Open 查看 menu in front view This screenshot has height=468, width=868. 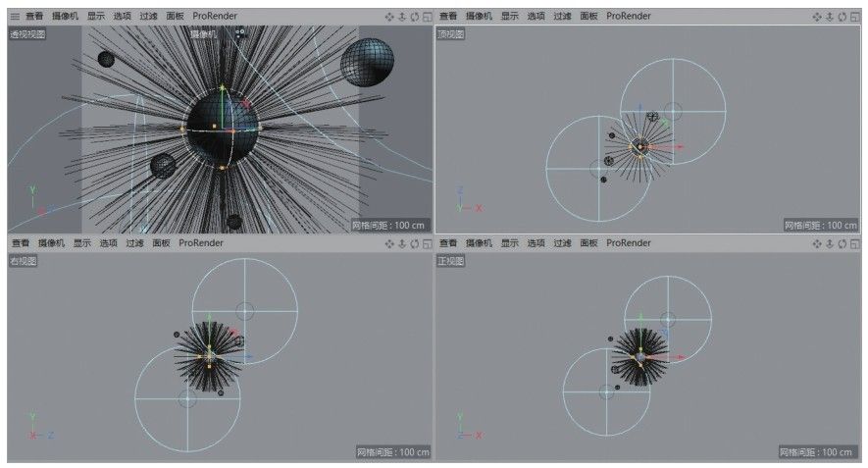448,243
